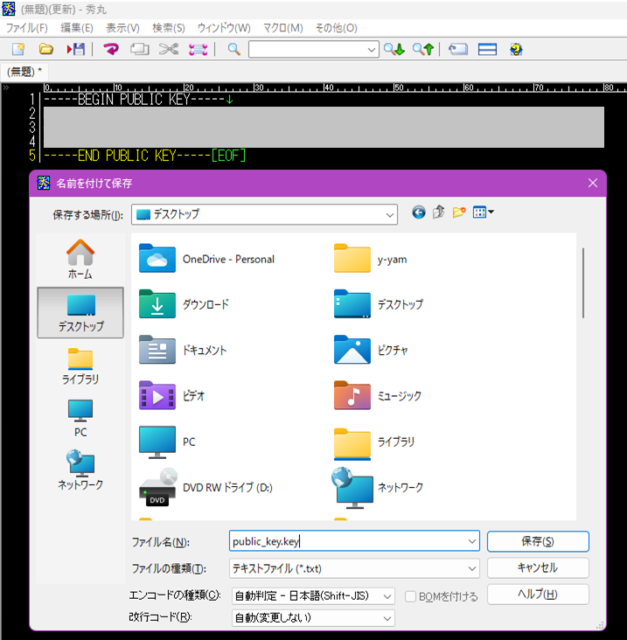Click the save disk toolbar icon
The width and height of the screenshot is (627, 640).
tap(75, 48)
